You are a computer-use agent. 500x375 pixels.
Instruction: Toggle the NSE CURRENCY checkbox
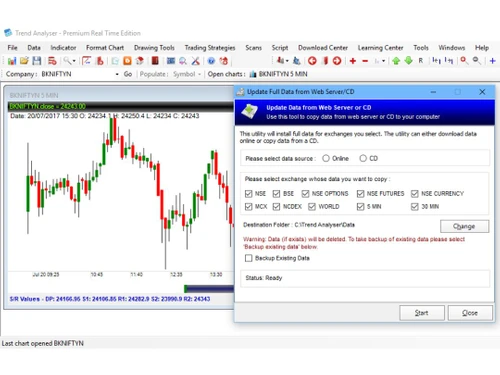click(x=415, y=194)
